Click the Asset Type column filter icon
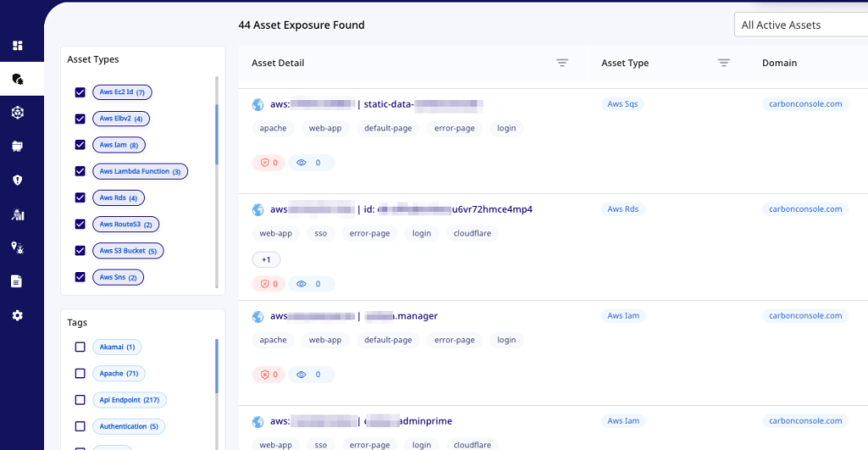 pyautogui.click(x=723, y=63)
